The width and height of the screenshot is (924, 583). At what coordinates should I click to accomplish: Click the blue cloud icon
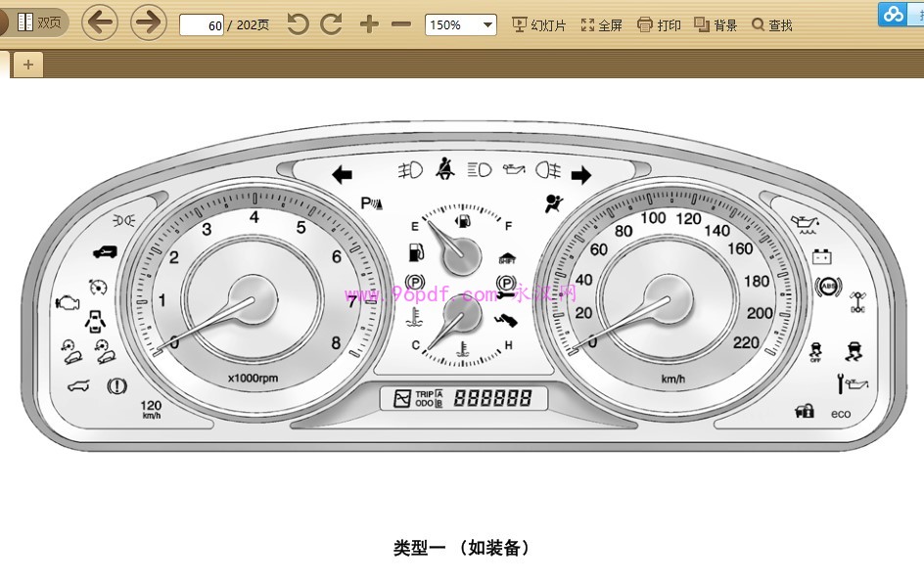click(893, 14)
